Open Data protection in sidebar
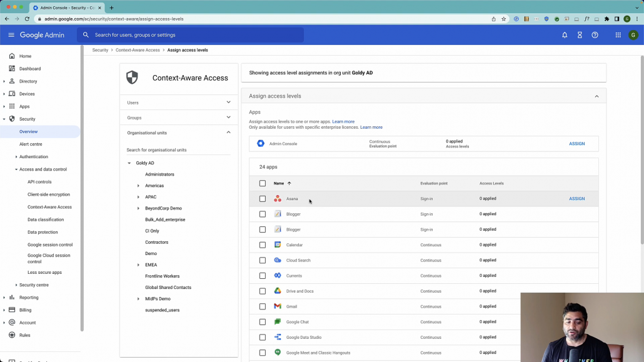The image size is (644, 362). point(43,232)
